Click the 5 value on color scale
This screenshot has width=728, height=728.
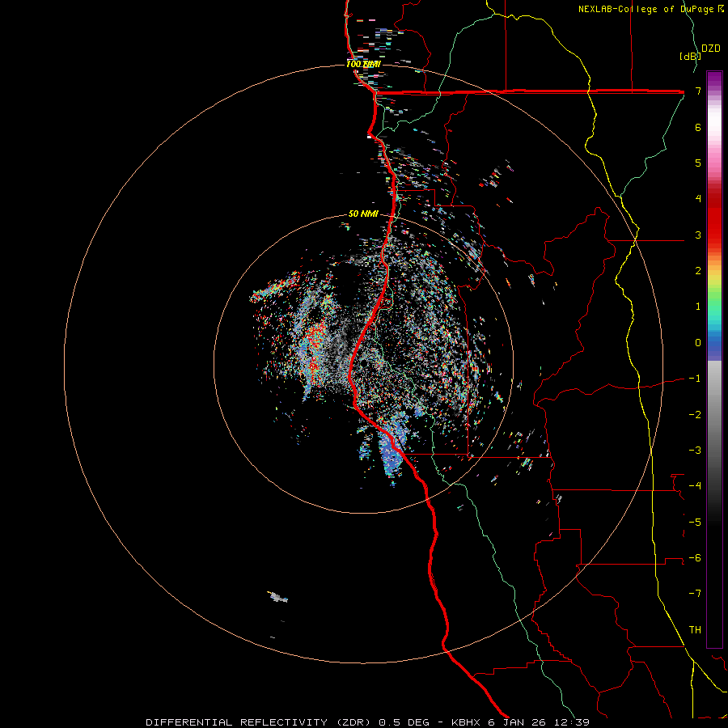coord(698,163)
